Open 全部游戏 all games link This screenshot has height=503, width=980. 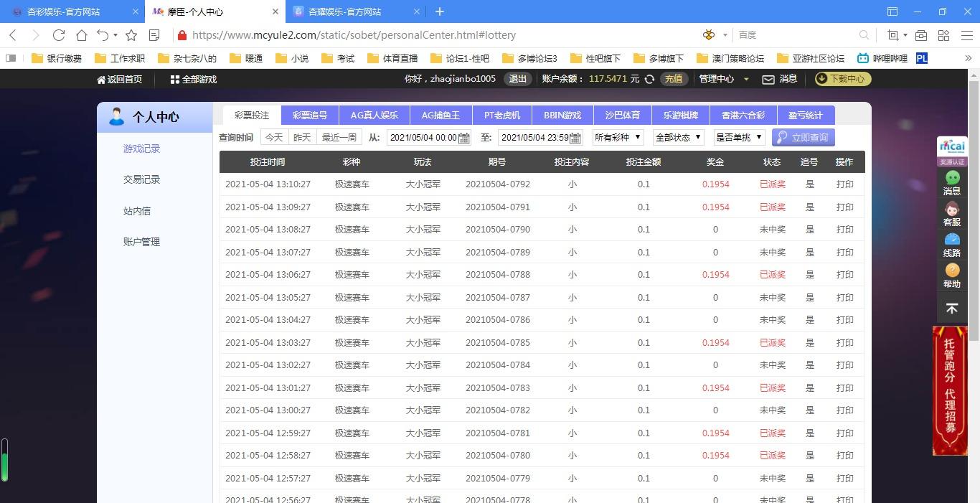click(x=194, y=80)
